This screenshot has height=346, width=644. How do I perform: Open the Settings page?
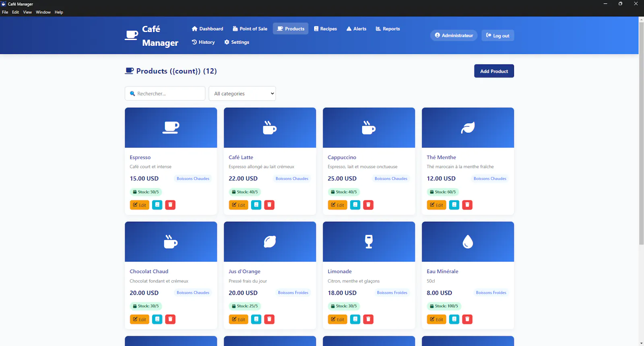click(237, 42)
